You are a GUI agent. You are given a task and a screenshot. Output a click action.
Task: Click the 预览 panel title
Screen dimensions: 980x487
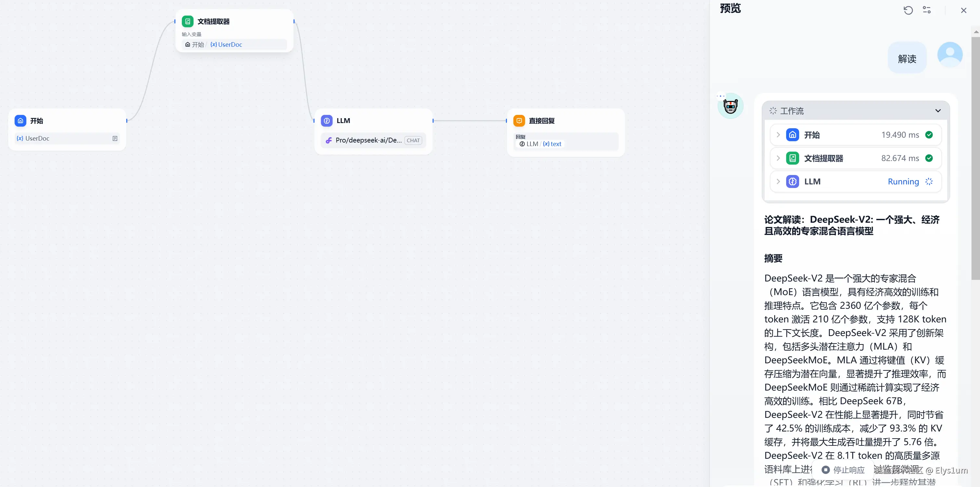pos(730,8)
